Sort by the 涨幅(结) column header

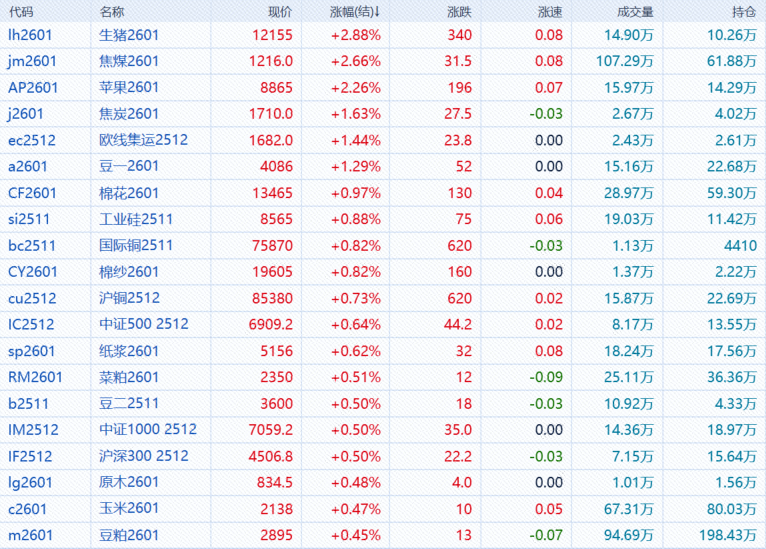coord(355,11)
